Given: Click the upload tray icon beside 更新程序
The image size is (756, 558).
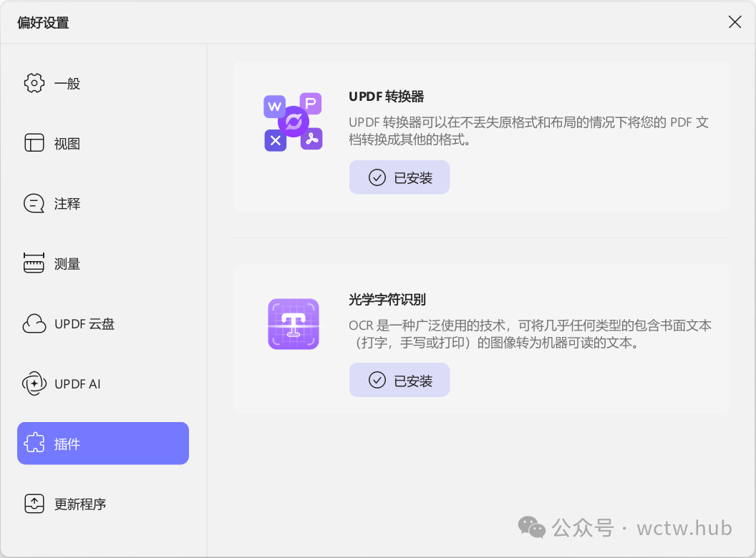Looking at the screenshot, I should [x=34, y=504].
